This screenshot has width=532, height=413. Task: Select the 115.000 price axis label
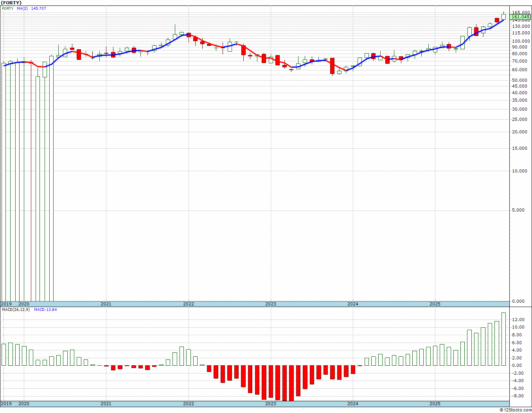tap(521, 33)
